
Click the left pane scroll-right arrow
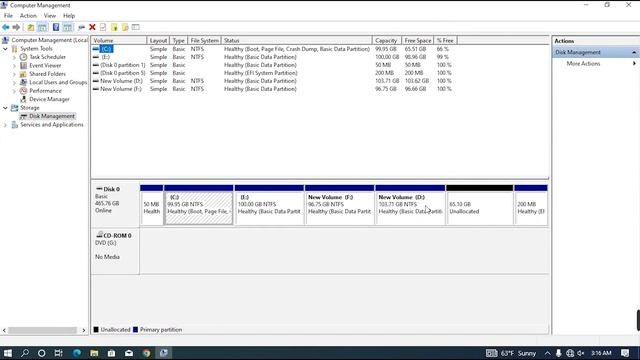(x=84, y=330)
